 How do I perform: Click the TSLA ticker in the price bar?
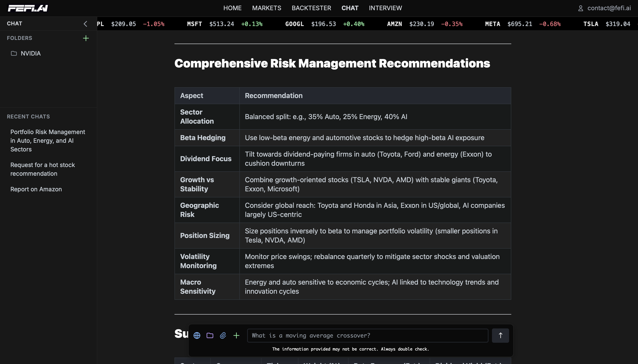591,24
